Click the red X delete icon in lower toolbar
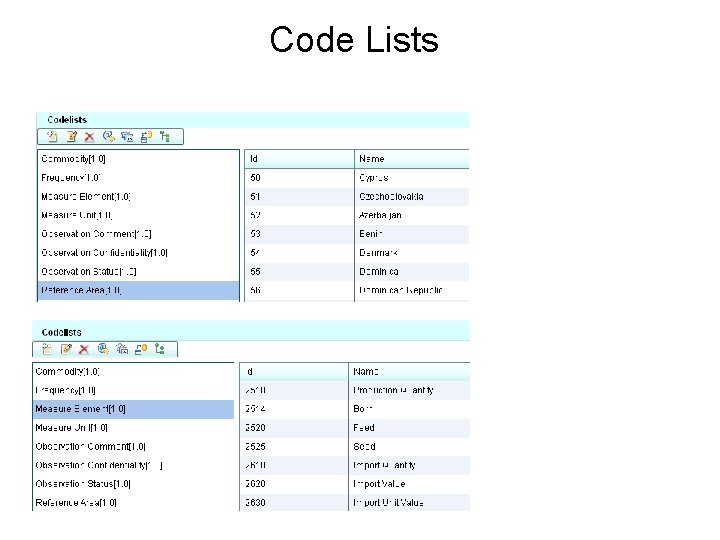The height and width of the screenshot is (540, 720). 84,349
